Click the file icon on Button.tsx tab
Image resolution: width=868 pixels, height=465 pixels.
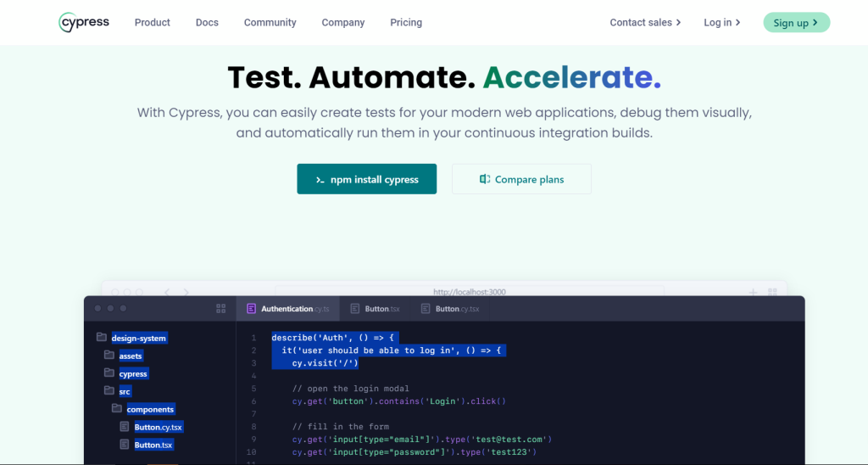pyautogui.click(x=355, y=309)
